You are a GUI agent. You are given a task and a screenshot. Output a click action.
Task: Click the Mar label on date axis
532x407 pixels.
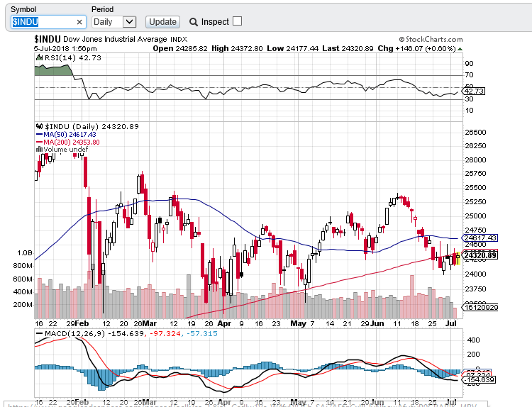149,323
